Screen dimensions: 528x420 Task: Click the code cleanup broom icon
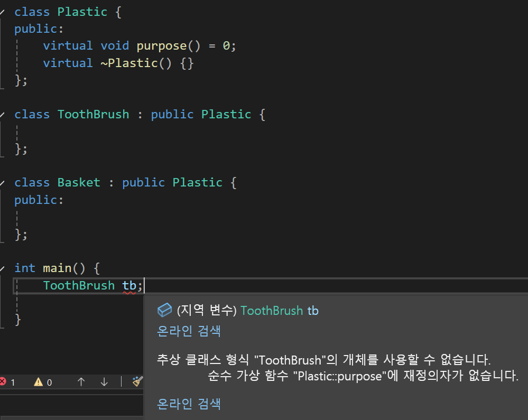tap(138, 381)
